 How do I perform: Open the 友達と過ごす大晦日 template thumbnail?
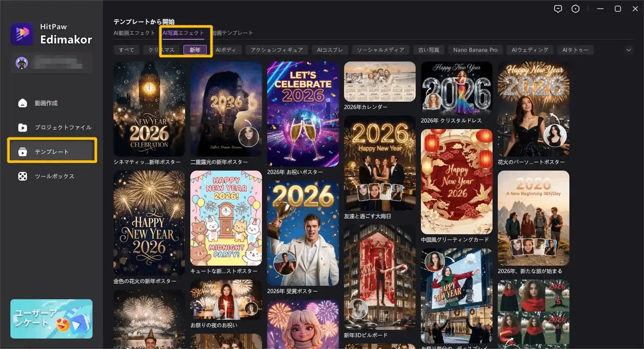(x=379, y=163)
